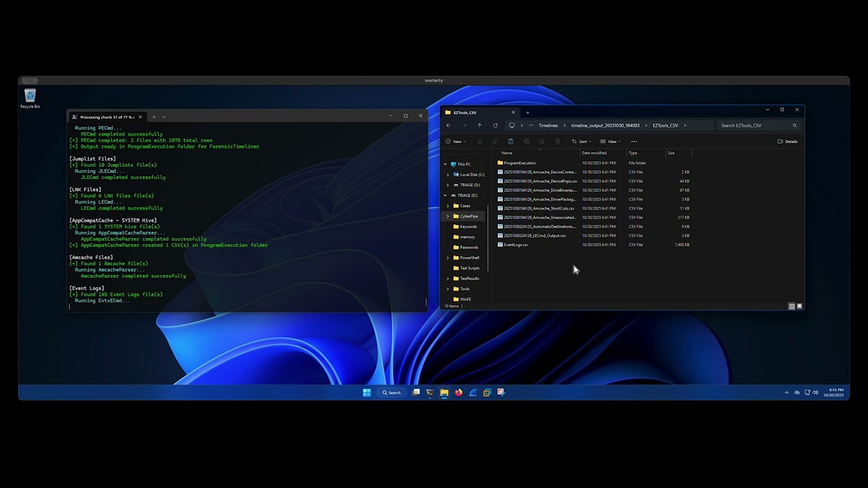Toggle the Details pane button
The height and width of the screenshot is (488, 868).
point(787,142)
